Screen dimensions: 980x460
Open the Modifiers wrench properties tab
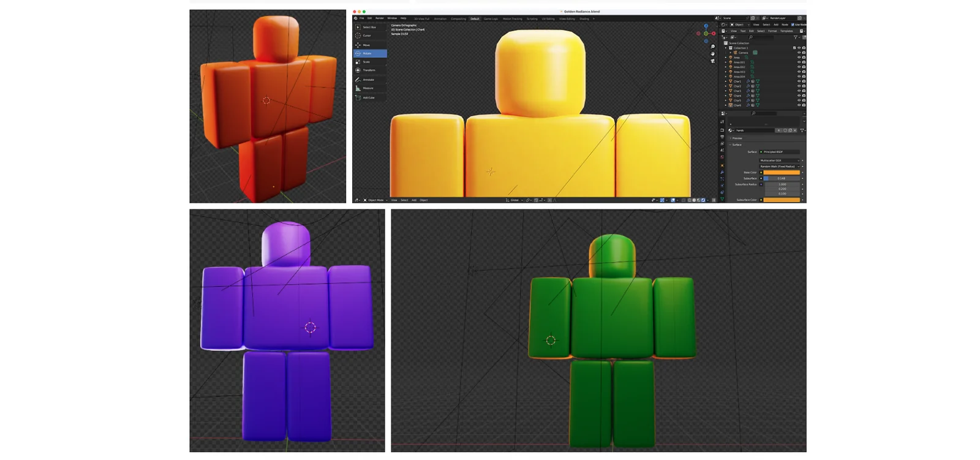722,173
